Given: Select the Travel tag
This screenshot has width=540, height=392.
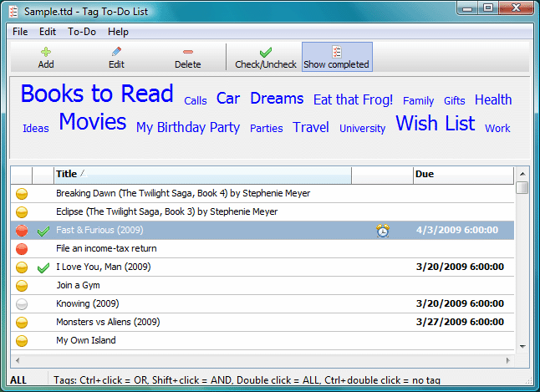Looking at the screenshot, I should 311,127.
